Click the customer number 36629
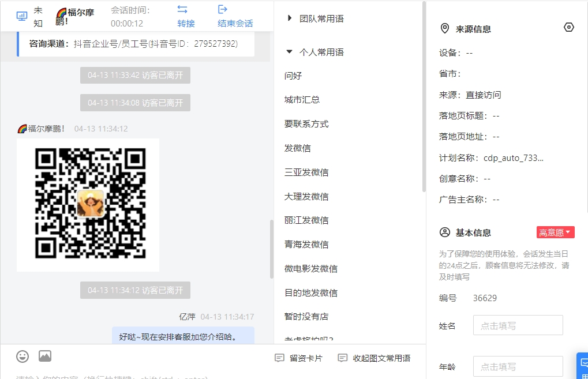 tap(485, 298)
